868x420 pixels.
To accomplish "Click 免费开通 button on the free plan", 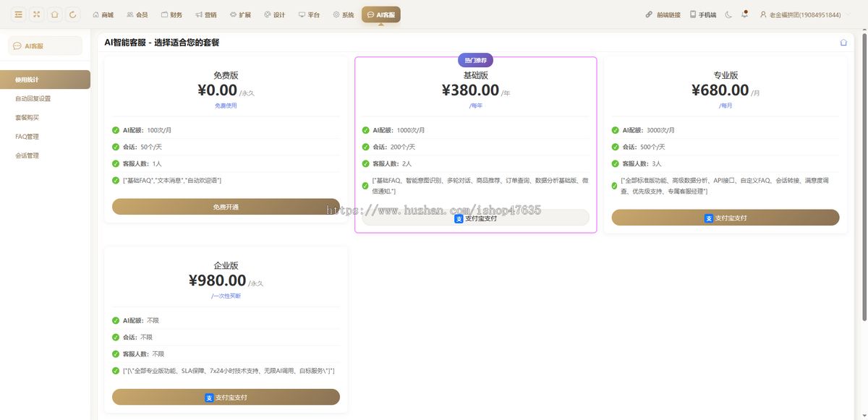I will [x=226, y=207].
